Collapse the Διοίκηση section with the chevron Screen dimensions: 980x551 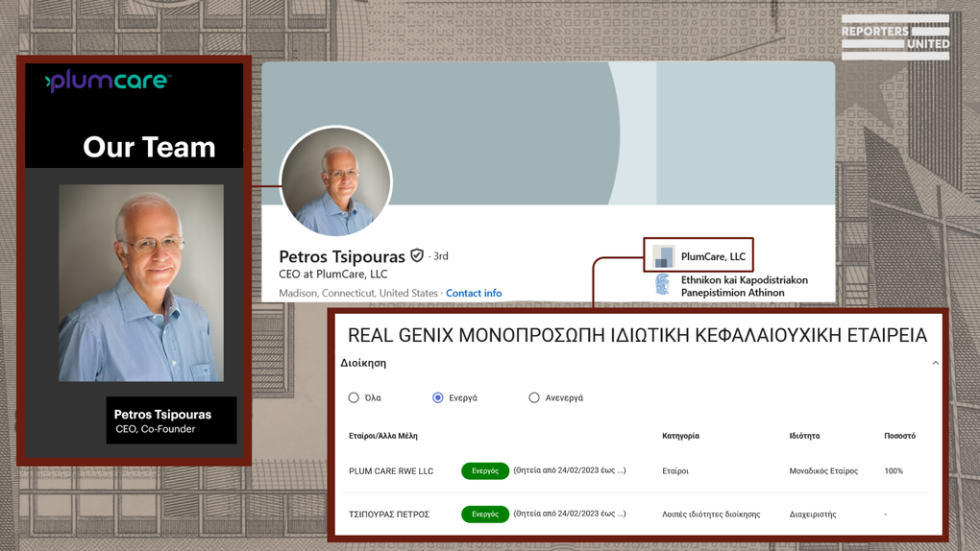click(x=936, y=363)
